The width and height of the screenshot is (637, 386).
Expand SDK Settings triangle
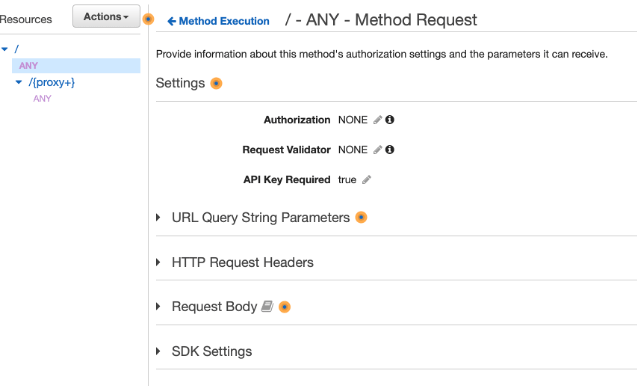158,351
